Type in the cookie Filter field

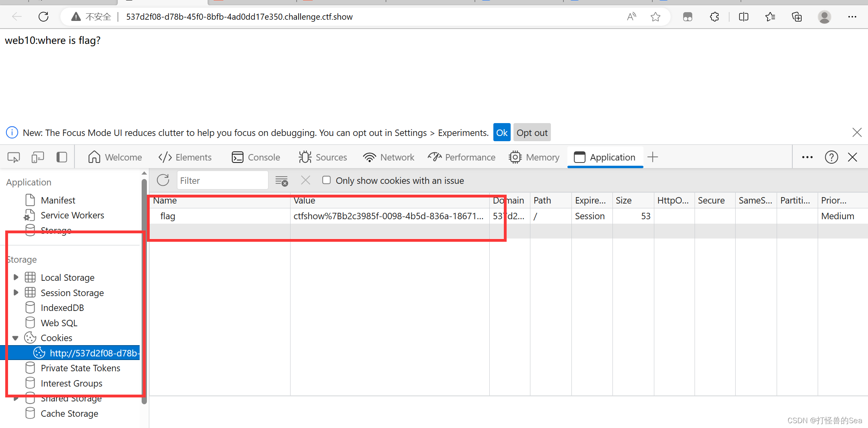(222, 180)
